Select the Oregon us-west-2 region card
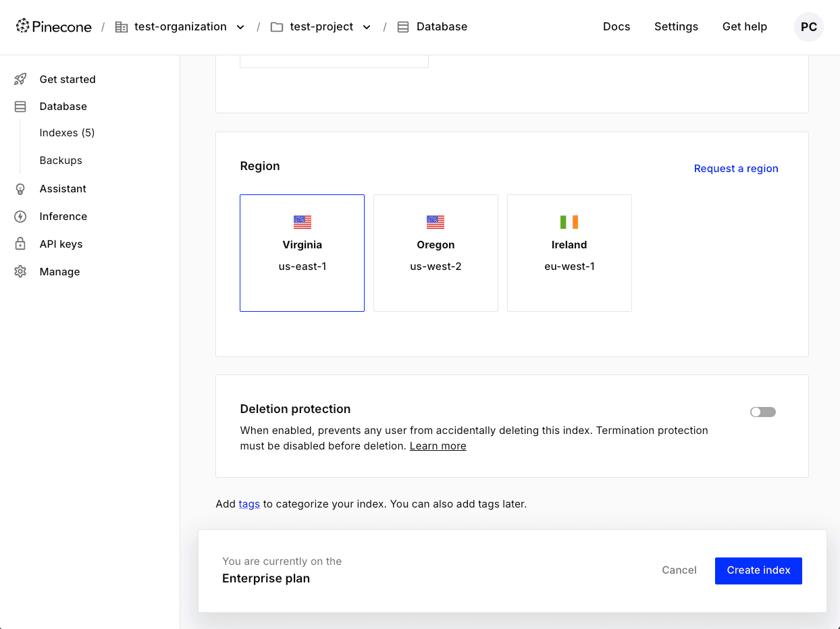 click(x=436, y=253)
